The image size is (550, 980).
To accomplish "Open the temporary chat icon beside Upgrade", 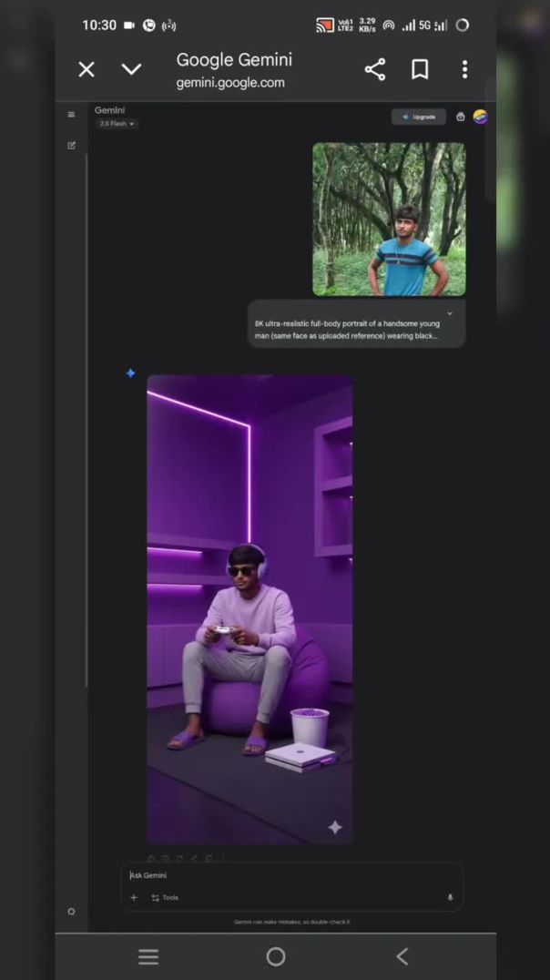I will 461,117.
